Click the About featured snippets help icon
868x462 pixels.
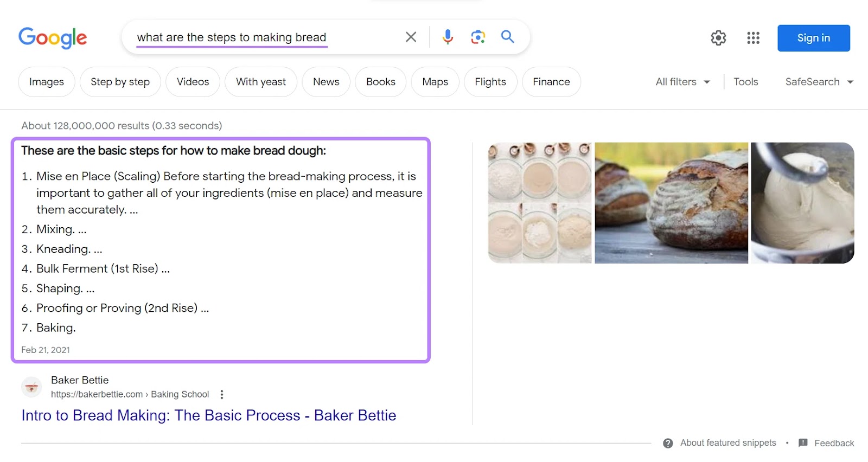click(x=668, y=443)
